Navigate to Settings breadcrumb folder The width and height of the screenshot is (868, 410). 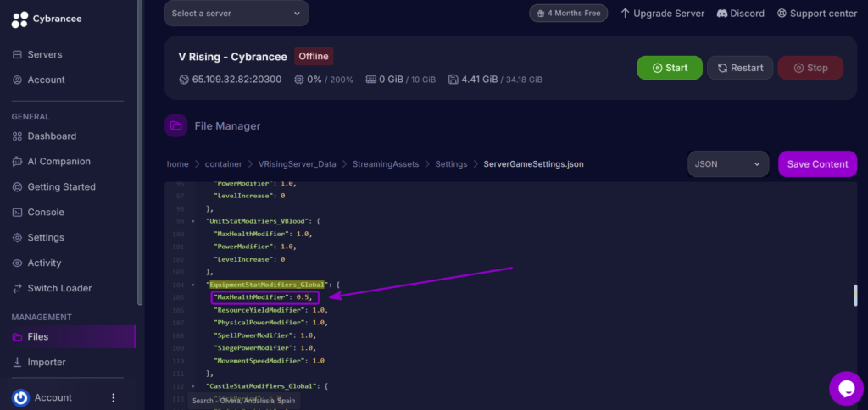point(451,164)
